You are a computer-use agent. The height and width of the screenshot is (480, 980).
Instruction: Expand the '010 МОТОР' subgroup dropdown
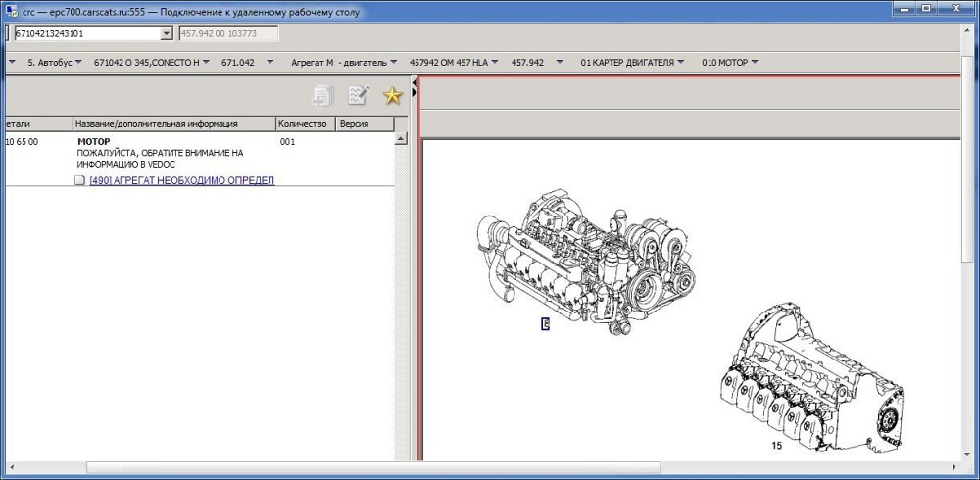click(754, 63)
